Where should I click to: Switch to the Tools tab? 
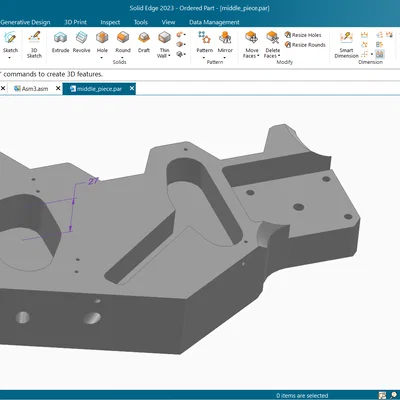tap(141, 22)
